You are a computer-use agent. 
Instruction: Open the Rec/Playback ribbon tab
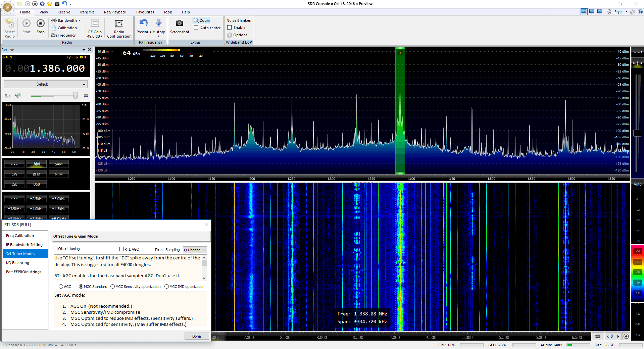115,12
